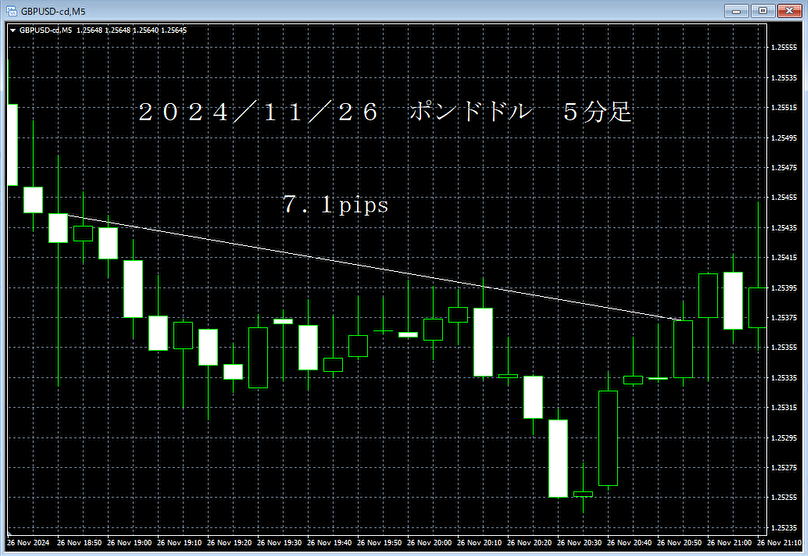Click the 26 Nov 21:10 time label
Screen dimensions: 808x556
coord(779,543)
